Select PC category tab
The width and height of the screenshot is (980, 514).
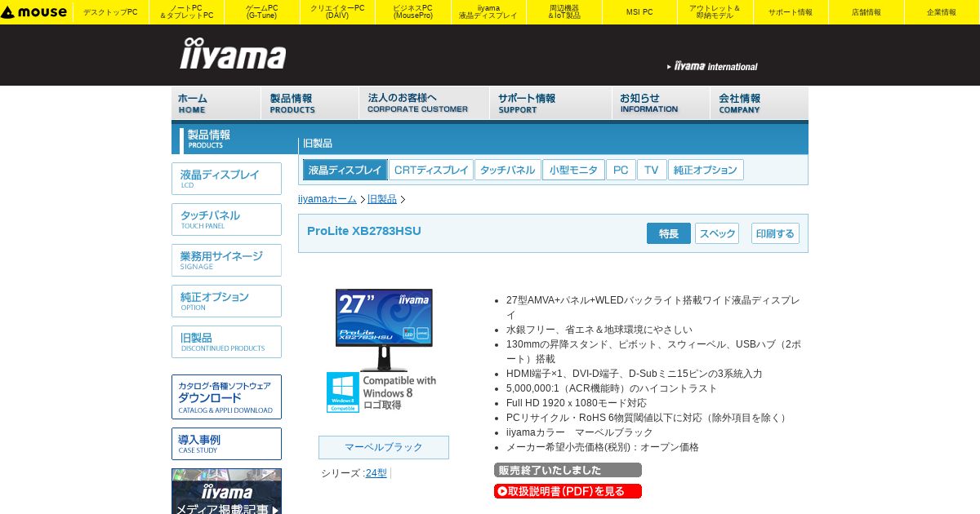(621, 170)
